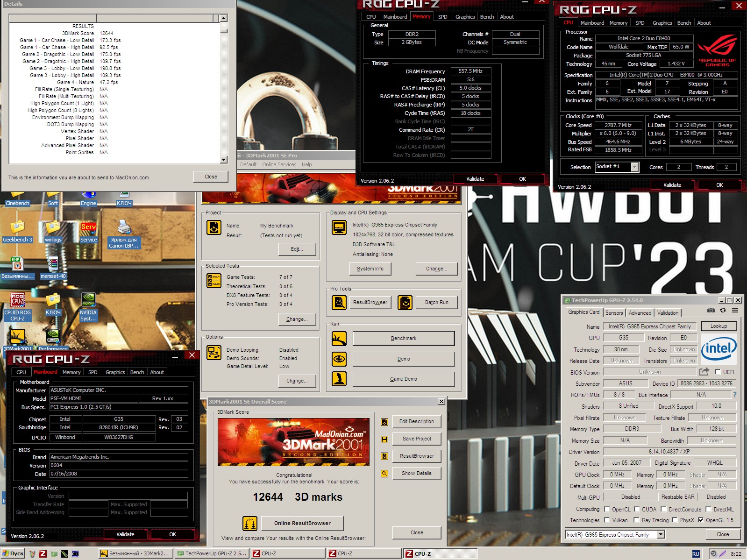Image resolution: width=747 pixels, height=560 pixels.
Task: Click the red Z CPU-Z quick launch icon
Action: pyautogui.click(x=43, y=554)
